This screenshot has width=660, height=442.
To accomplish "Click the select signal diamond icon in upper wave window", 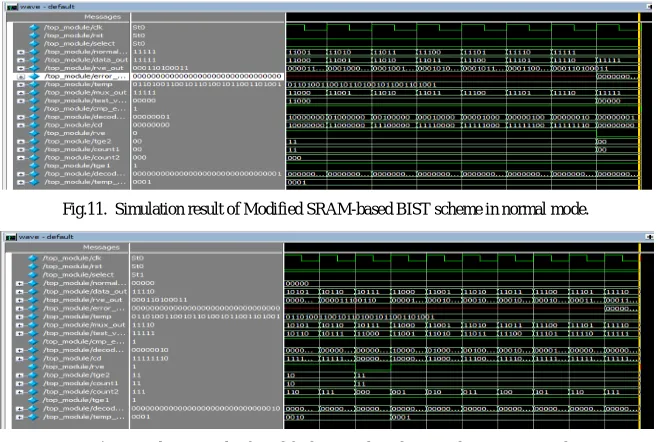I will pos(34,43).
